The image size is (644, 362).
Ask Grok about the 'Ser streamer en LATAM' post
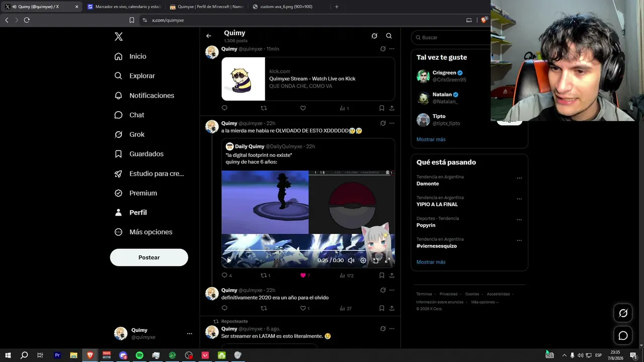pos(383,329)
